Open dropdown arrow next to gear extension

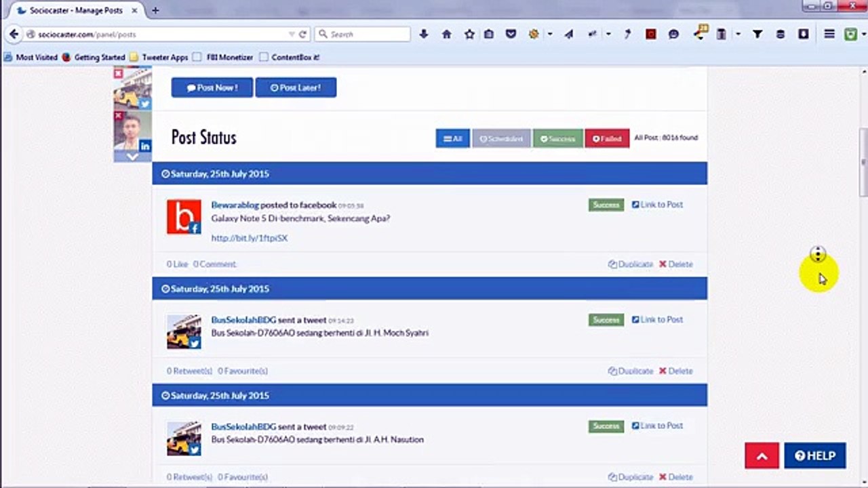point(550,34)
